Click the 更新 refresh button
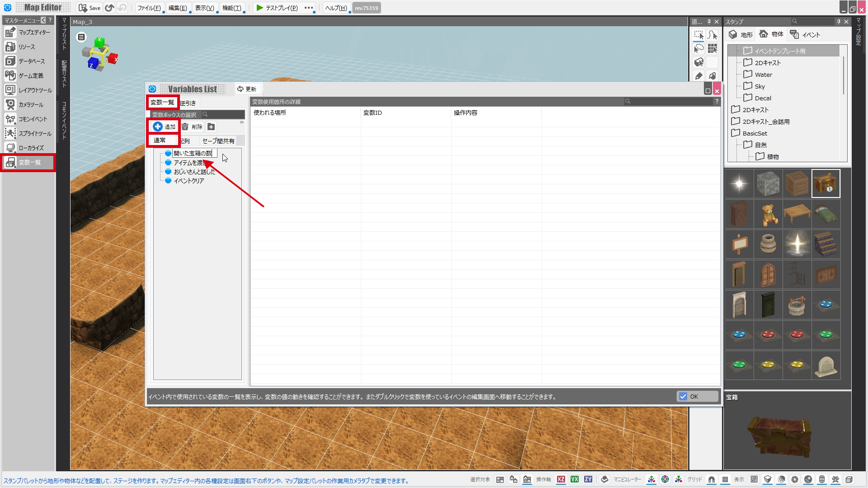This screenshot has width=868, height=488. 247,89
